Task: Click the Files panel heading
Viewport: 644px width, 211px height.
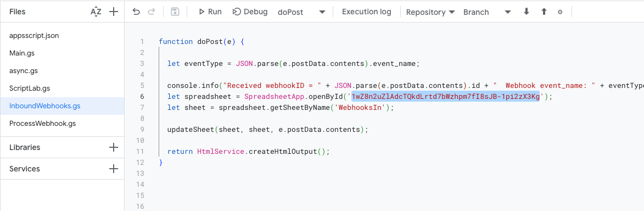Action: click(17, 12)
